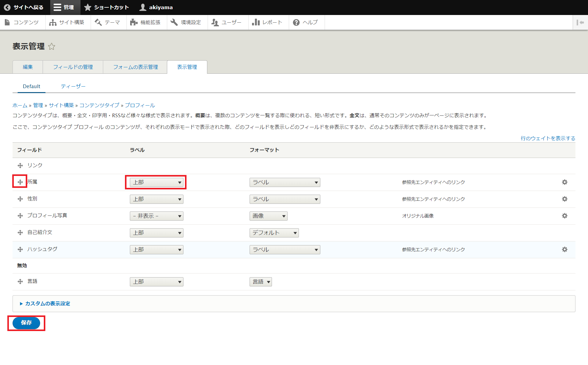Expand カスタムの表示設定 section
The height and width of the screenshot is (365, 588).
tap(47, 304)
